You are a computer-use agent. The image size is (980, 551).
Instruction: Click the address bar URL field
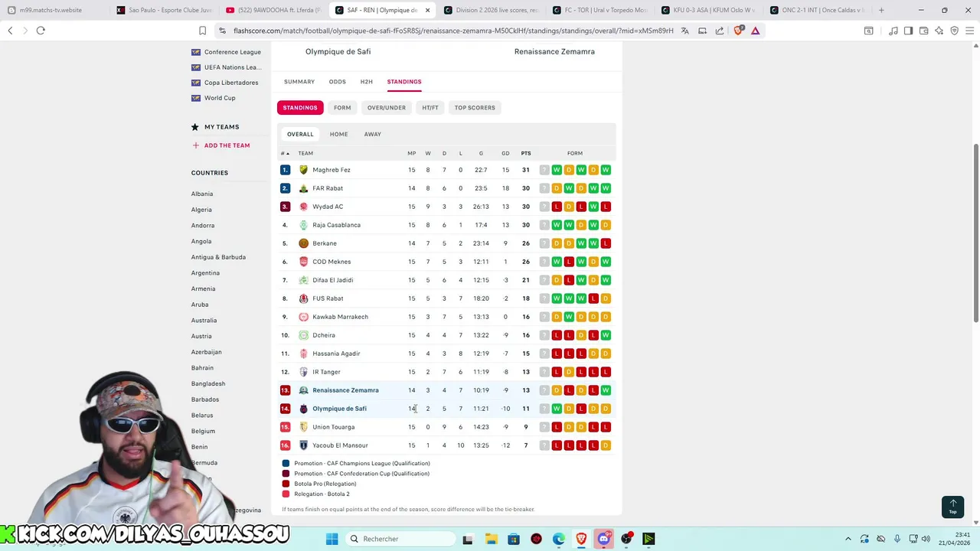[x=452, y=31]
